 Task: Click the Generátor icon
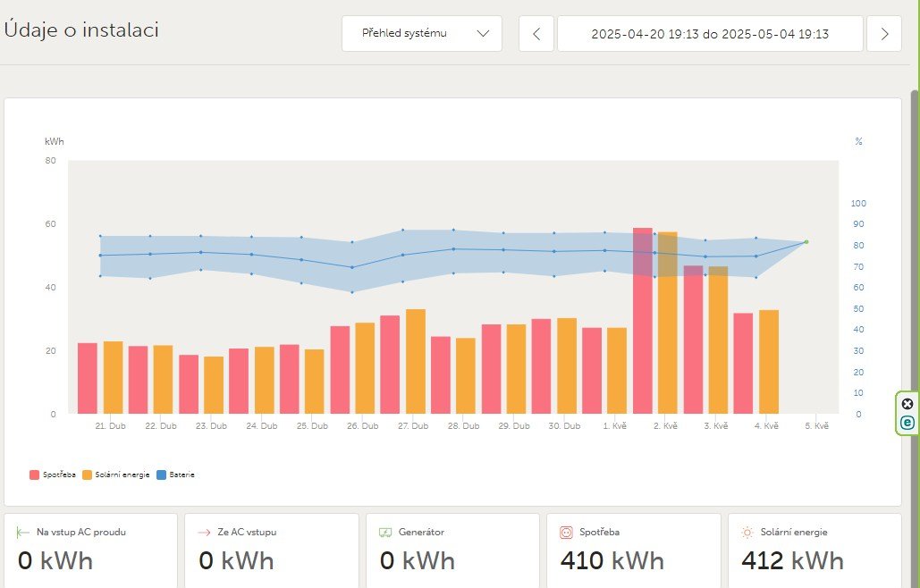pyautogui.click(x=385, y=532)
